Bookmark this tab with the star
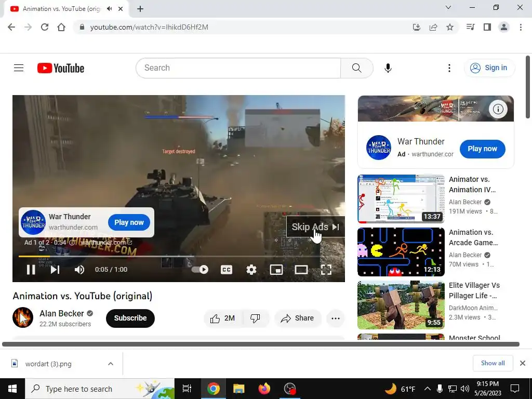Image resolution: width=532 pixels, height=399 pixels. click(450, 27)
